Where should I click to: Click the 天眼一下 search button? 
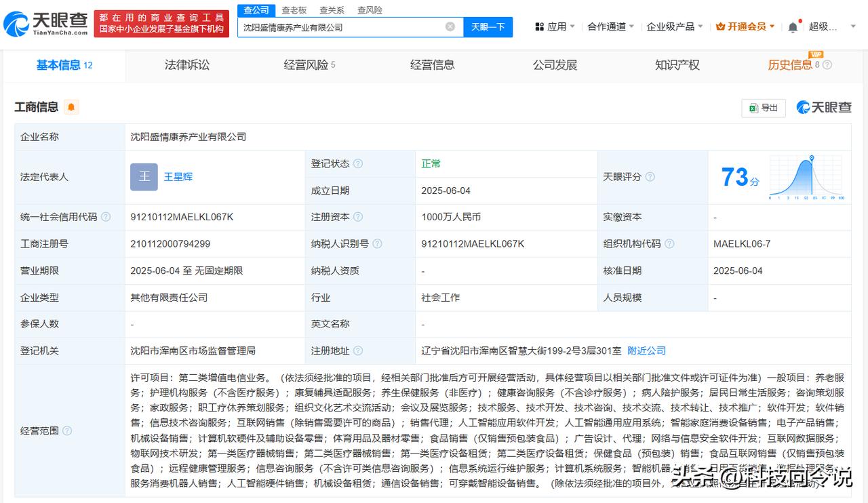pyautogui.click(x=488, y=27)
